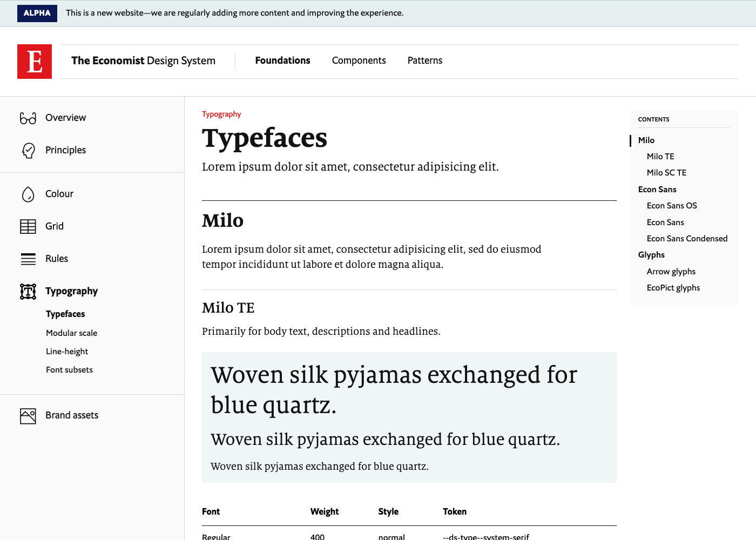
Task: Click the Rules lines icon
Action: tap(28, 259)
